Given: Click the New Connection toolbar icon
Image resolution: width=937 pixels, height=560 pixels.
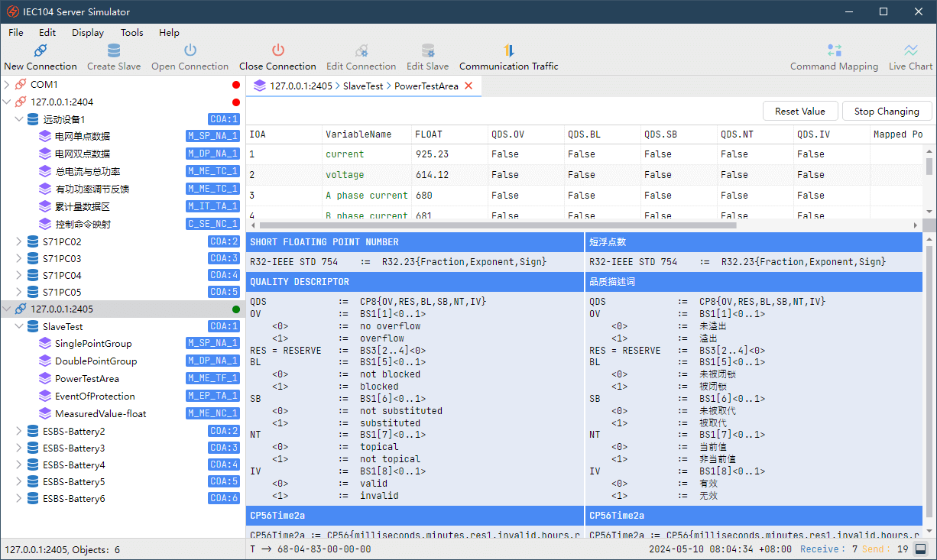Looking at the screenshot, I should [x=41, y=50].
